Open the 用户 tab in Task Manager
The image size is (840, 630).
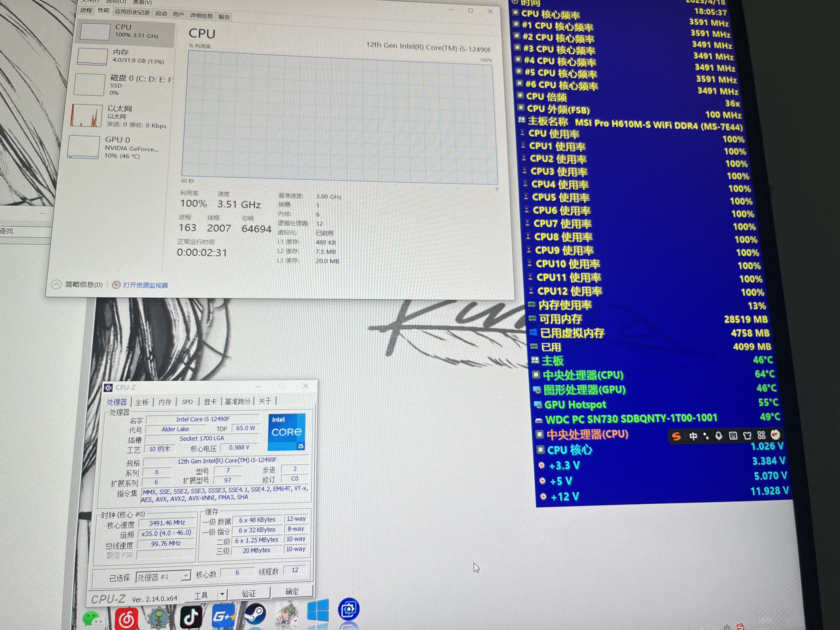click(x=178, y=14)
